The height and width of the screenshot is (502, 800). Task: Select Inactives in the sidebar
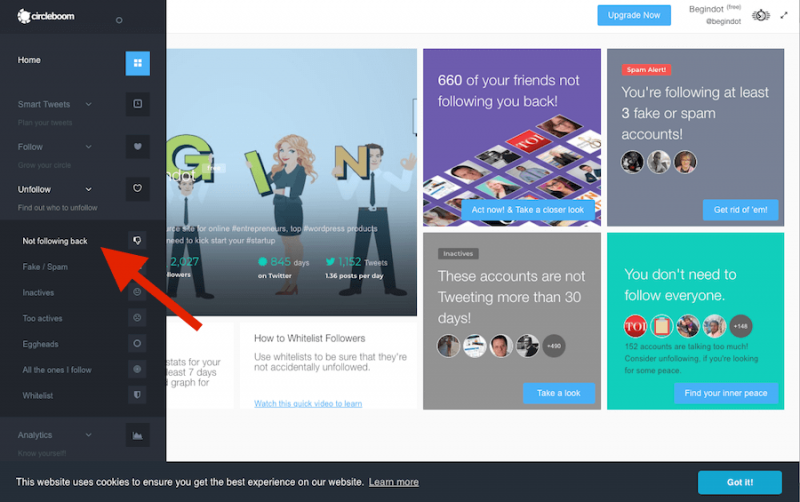pyautogui.click(x=38, y=293)
